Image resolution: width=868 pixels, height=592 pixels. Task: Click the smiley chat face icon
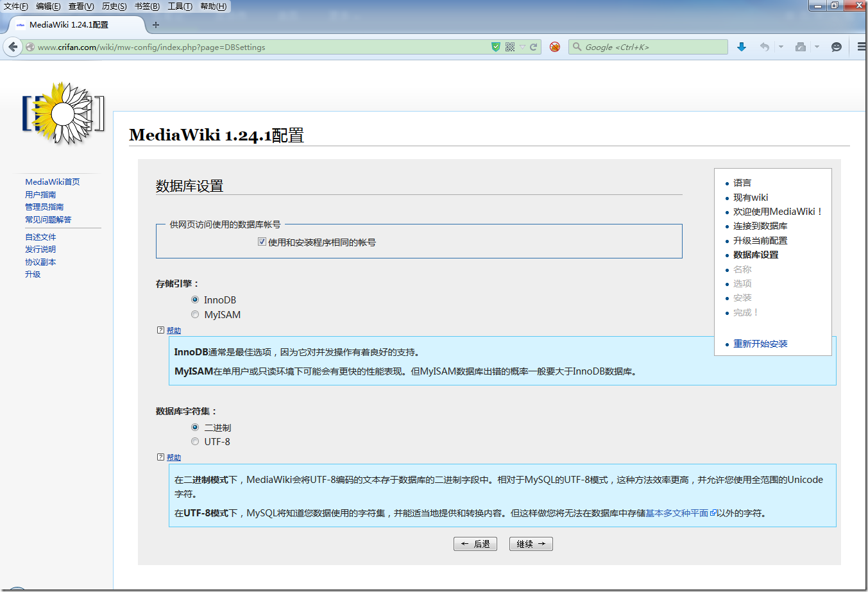point(836,47)
